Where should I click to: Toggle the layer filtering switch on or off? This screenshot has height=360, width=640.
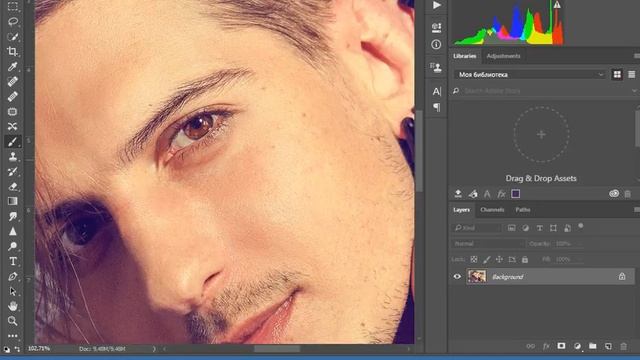coord(580,226)
